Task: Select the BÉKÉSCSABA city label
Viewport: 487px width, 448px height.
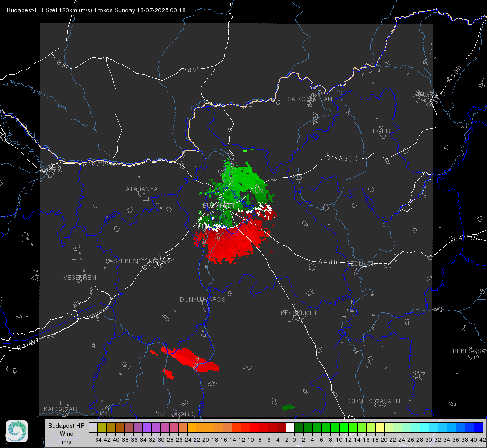Action: tap(470, 351)
